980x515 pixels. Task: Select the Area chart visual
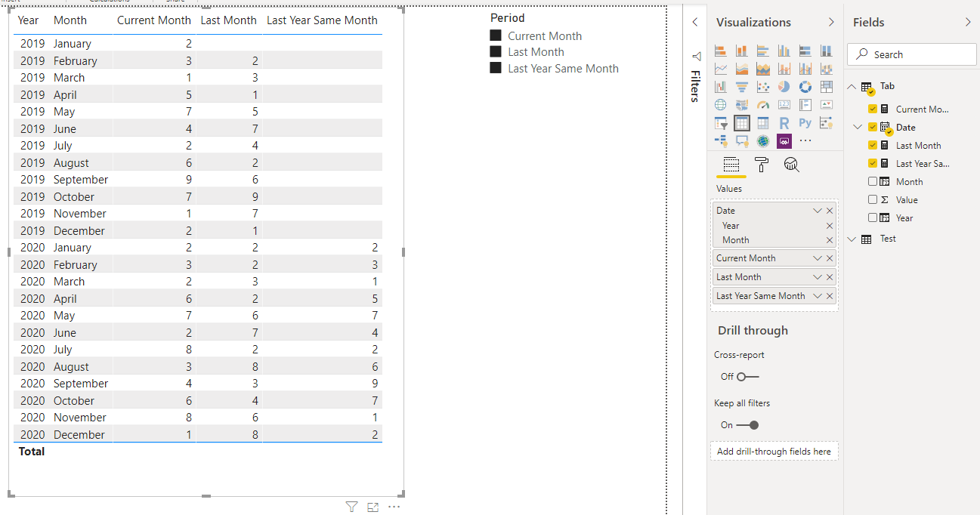[x=742, y=69]
